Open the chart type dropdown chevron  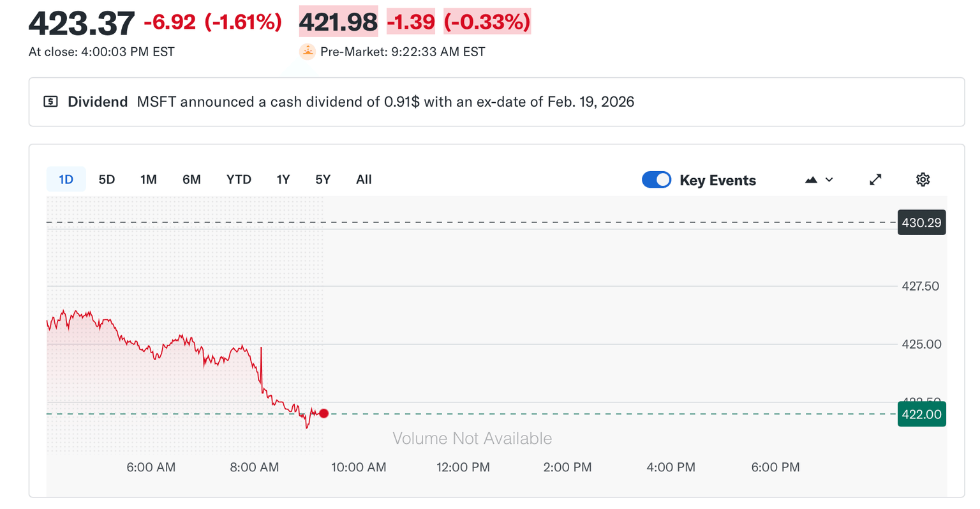[x=829, y=180]
